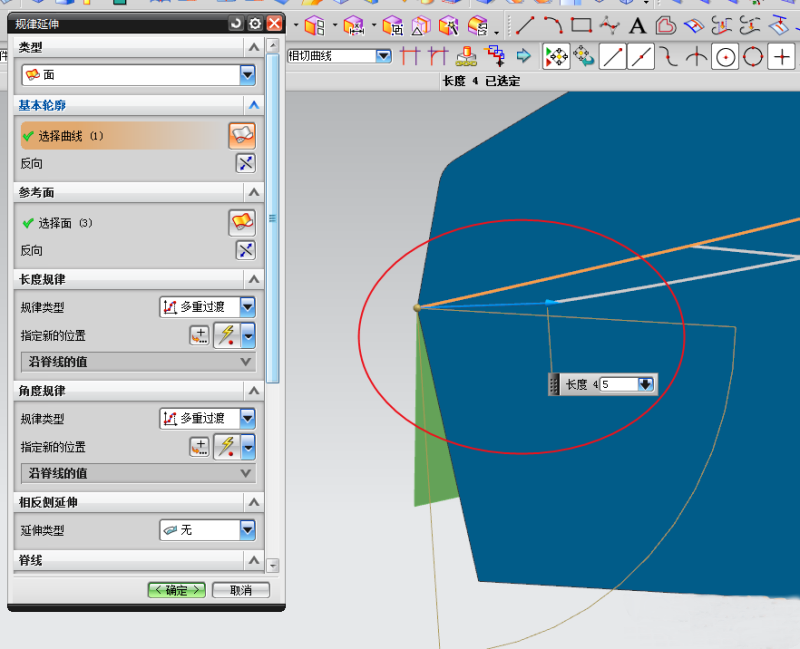The height and width of the screenshot is (649, 800).
Task: Expand 沿脊线的值 list under 角度规律
Action: tap(246, 473)
